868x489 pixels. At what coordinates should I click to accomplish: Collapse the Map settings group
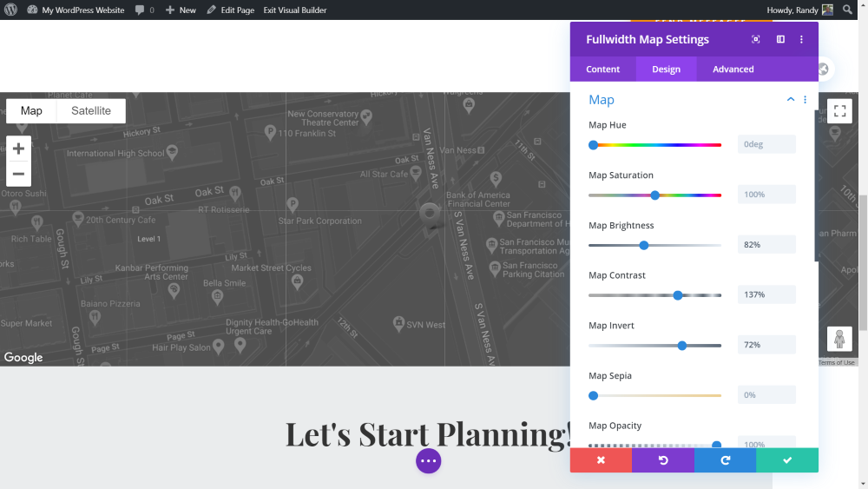791,100
